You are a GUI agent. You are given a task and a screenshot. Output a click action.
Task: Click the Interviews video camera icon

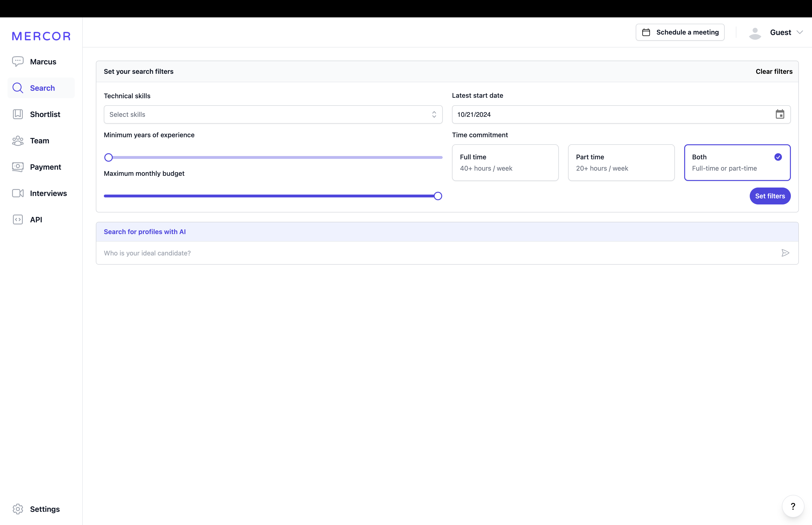coord(18,193)
